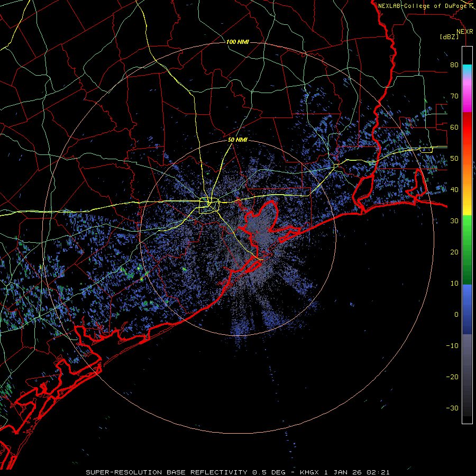Pick the blue segment of the color bar

pyautogui.click(x=467, y=309)
